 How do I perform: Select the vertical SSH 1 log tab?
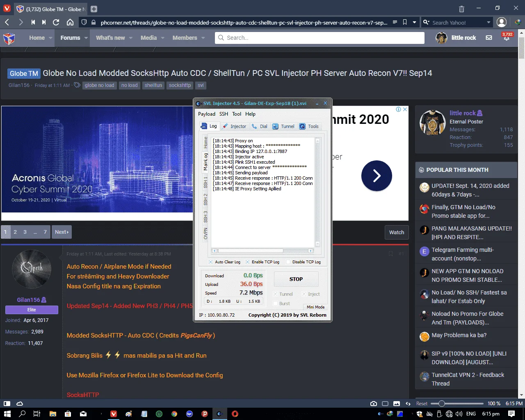coord(205,183)
